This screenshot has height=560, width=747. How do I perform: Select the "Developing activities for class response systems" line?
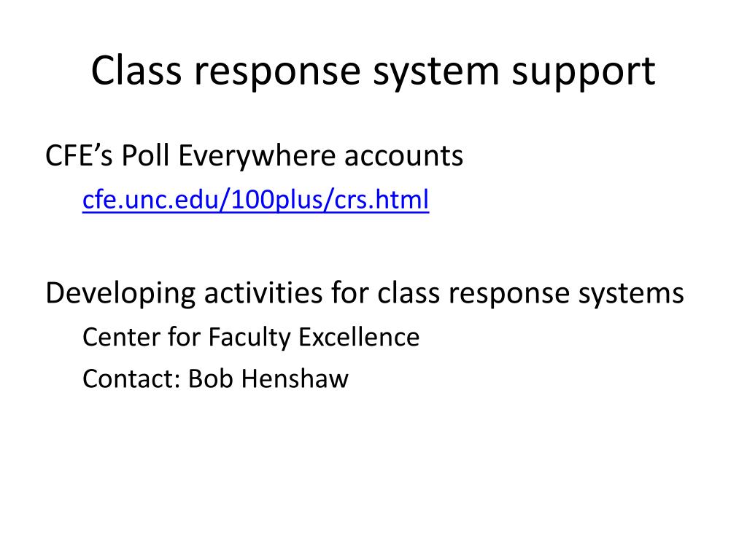point(364,293)
